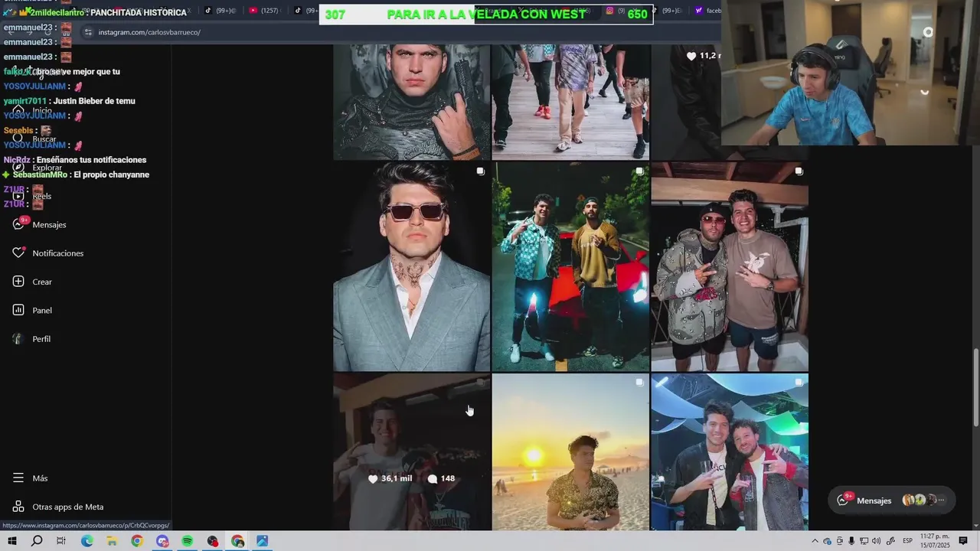This screenshot has height=551, width=980.
Task: Open post of two men making hand signs on terrace
Action: pos(730,266)
